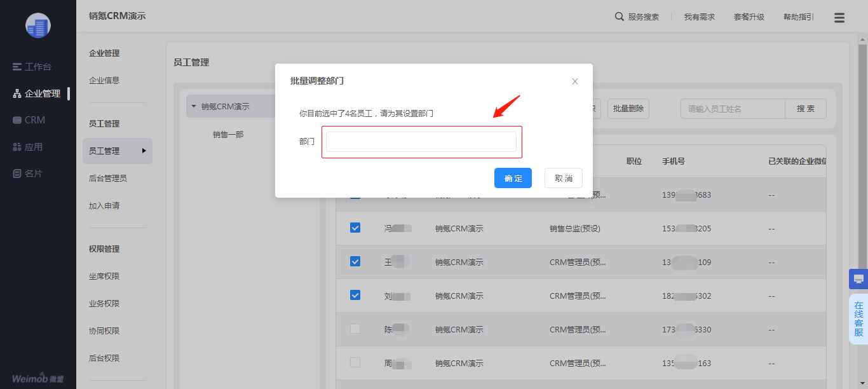Open the hamburger menu at top right
Viewport: 868px width, 389px height.
839,18
